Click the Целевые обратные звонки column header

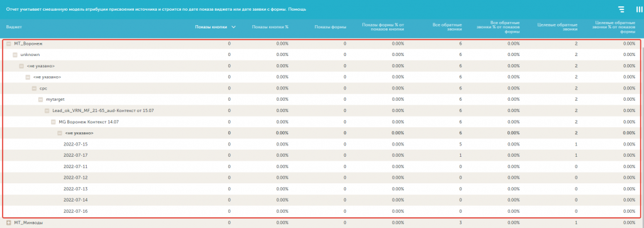coord(557,26)
